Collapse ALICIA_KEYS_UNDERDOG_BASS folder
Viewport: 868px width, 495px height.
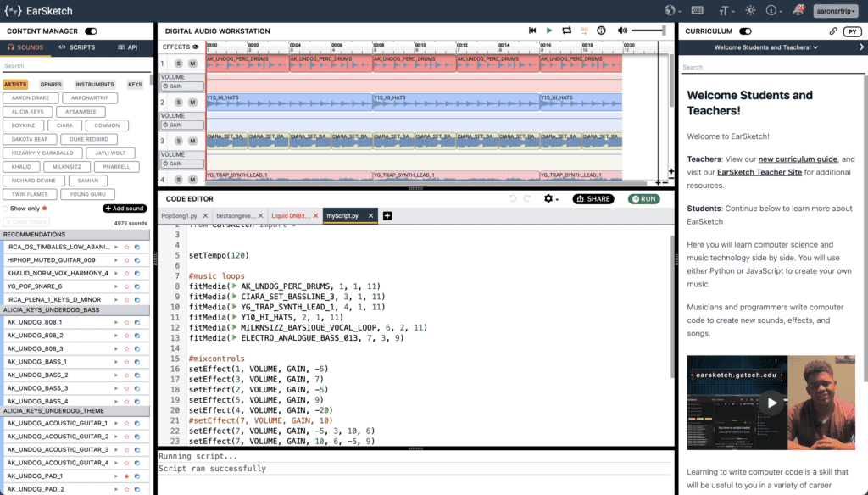click(75, 310)
